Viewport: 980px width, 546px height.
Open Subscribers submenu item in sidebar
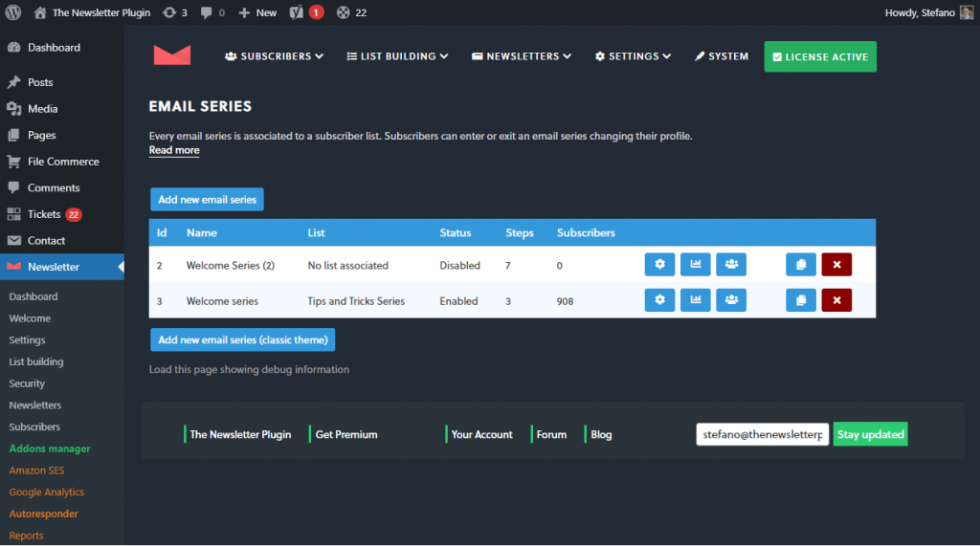34,426
